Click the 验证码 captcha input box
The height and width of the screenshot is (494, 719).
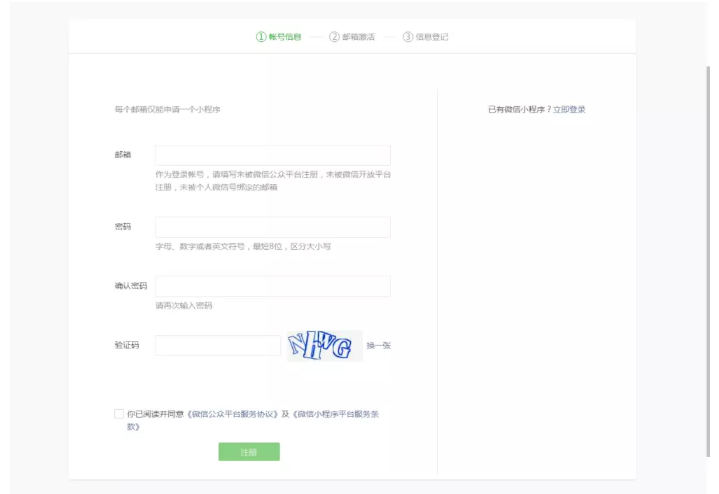[x=217, y=345]
